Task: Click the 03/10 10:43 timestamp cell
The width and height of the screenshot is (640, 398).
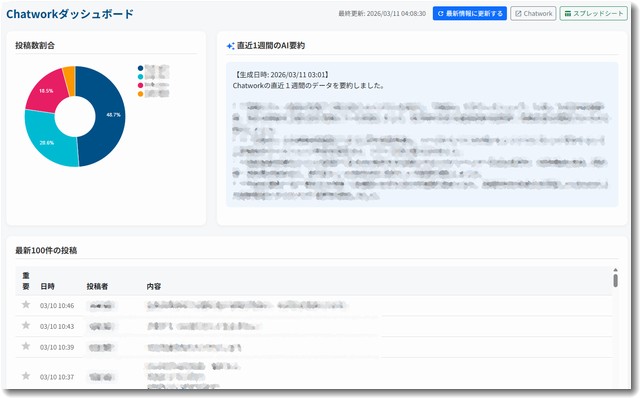Action: (x=57, y=326)
